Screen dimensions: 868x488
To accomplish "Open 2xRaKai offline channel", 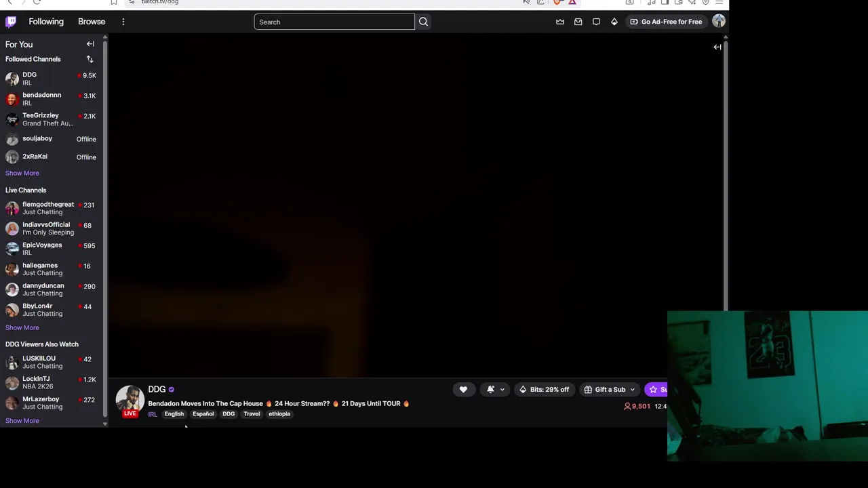I will click(52, 157).
